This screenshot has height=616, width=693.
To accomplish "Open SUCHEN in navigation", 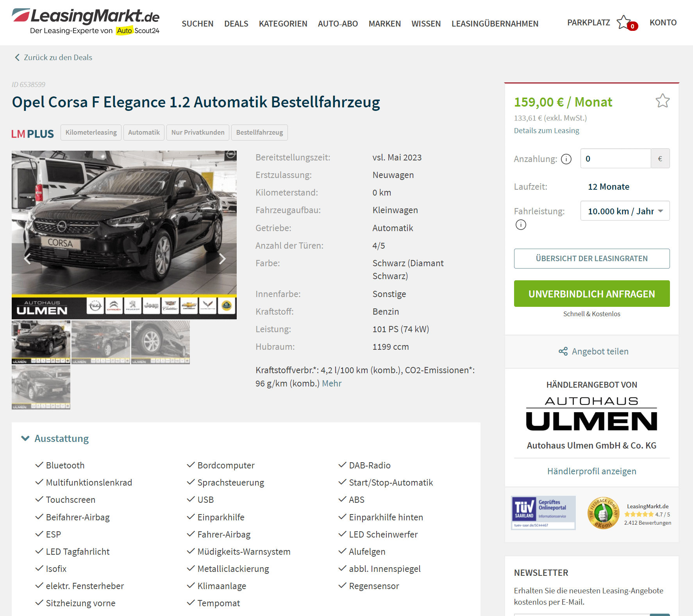I will click(197, 23).
